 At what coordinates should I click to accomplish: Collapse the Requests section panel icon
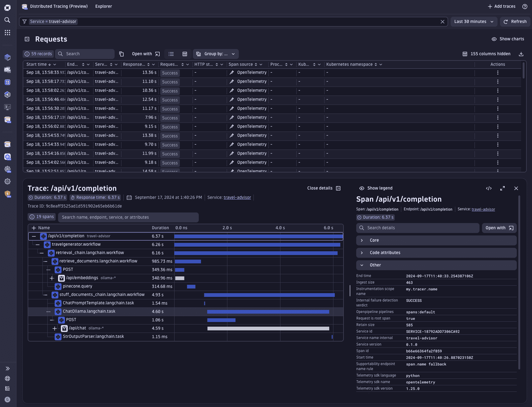(x=27, y=39)
